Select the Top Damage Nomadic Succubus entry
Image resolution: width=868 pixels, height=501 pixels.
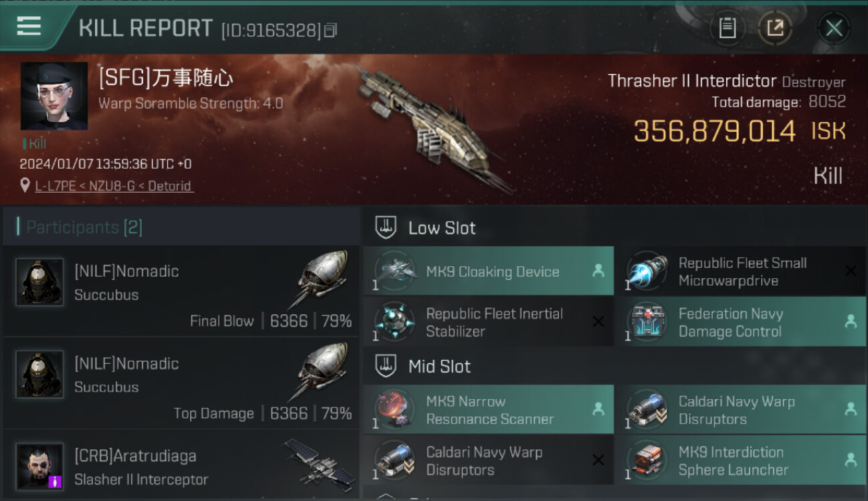181,383
